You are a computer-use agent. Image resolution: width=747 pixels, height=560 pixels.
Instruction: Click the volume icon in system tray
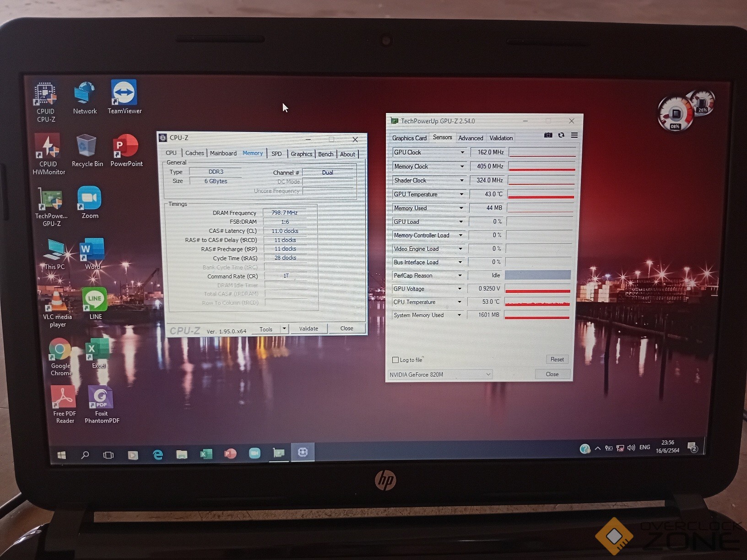click(631, 447)
